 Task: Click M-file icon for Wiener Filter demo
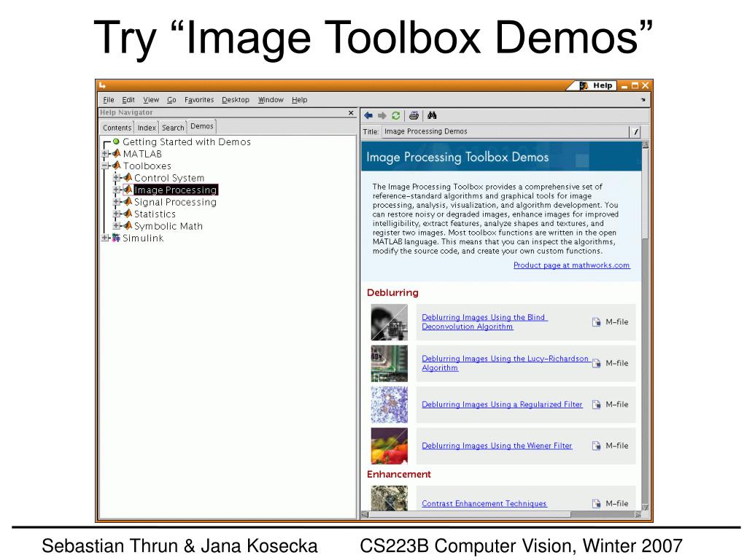[x=596, y=446]
